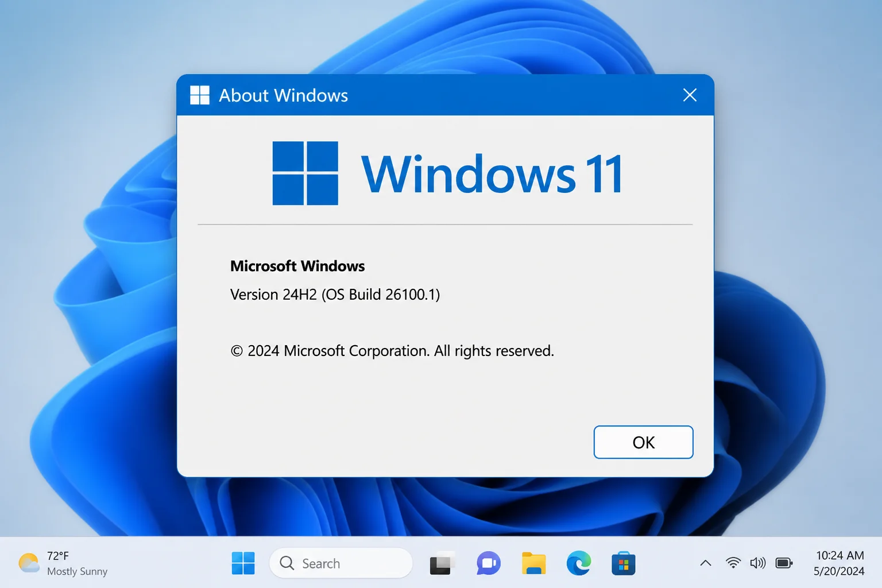
Task: Click the battery status icon
Action: point(784,563)
